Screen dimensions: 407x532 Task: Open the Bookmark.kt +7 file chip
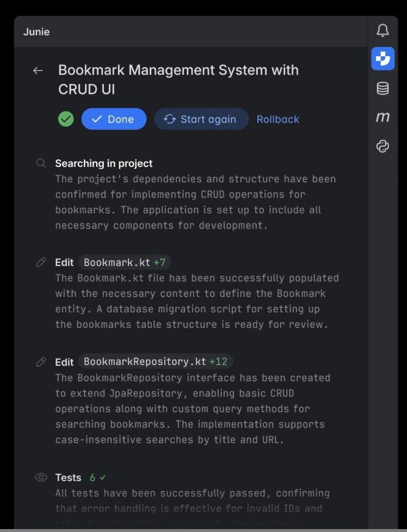(124, 262)
